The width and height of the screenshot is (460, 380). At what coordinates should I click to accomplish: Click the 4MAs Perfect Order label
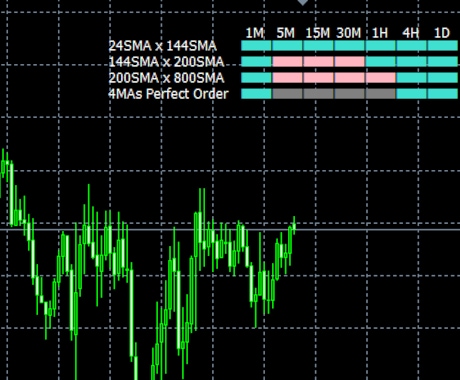point(168,94)
